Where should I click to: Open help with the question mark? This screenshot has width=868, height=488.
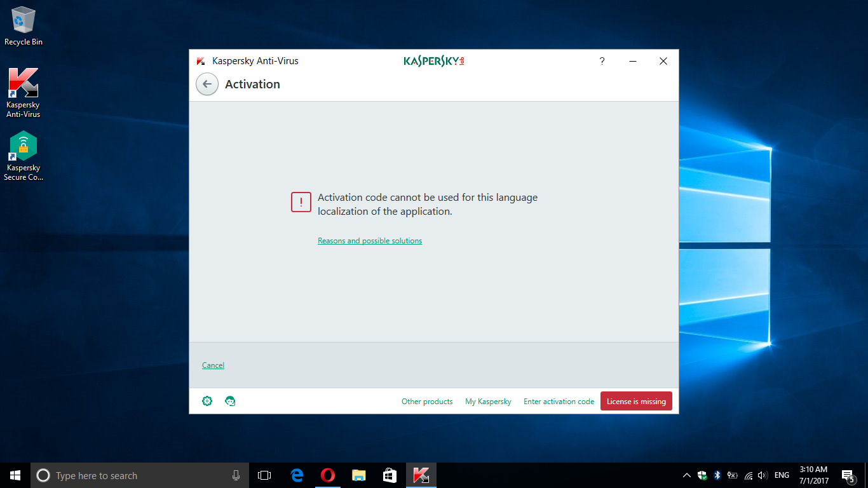[602, 61]
